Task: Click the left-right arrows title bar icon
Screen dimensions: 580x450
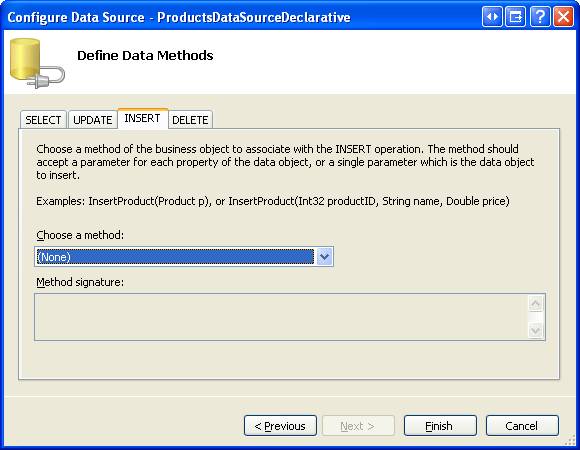Action: 492,17
